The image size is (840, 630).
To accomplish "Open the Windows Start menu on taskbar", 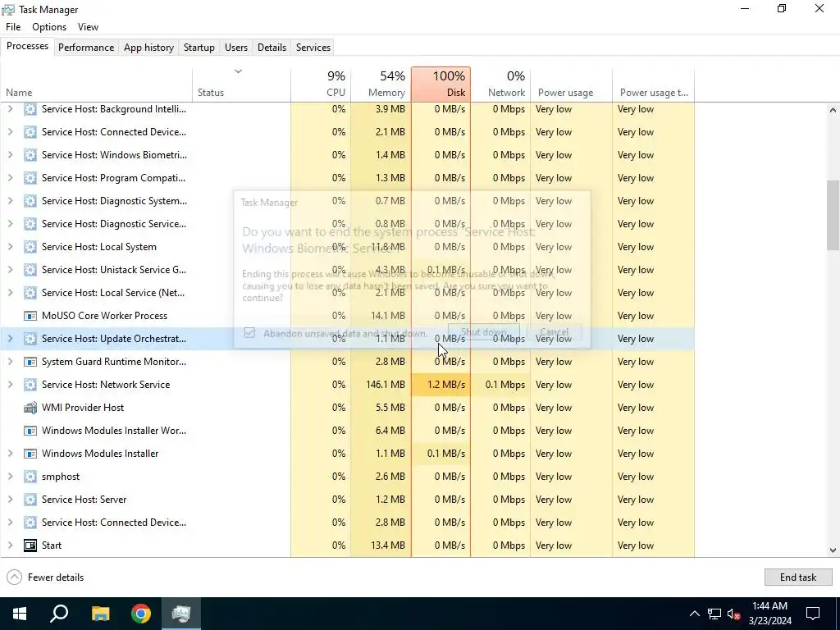I will click(x=20, y=614).
